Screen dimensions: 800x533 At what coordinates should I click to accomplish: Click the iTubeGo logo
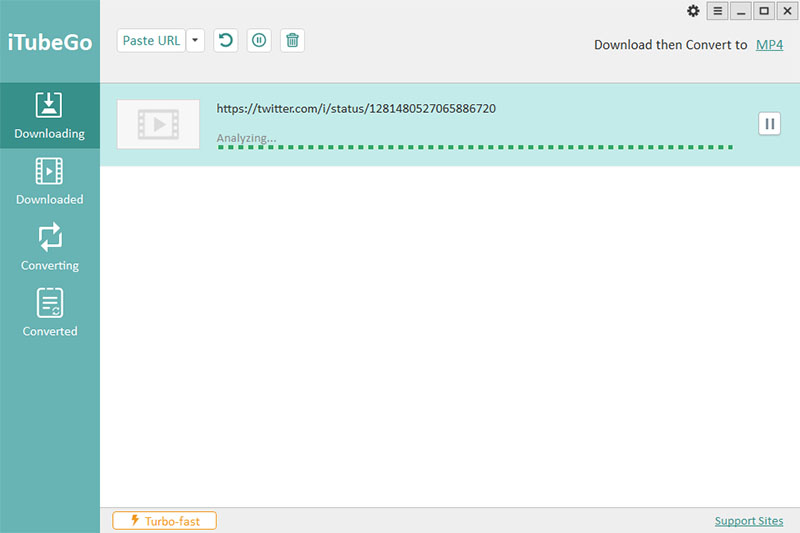(x=50, y=42)
